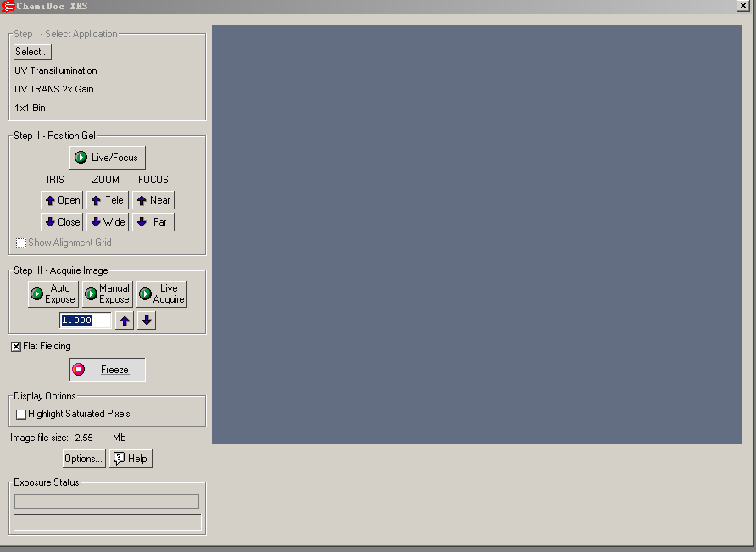
Task: Click the Live/Focus button
Action: pos(108,158)
